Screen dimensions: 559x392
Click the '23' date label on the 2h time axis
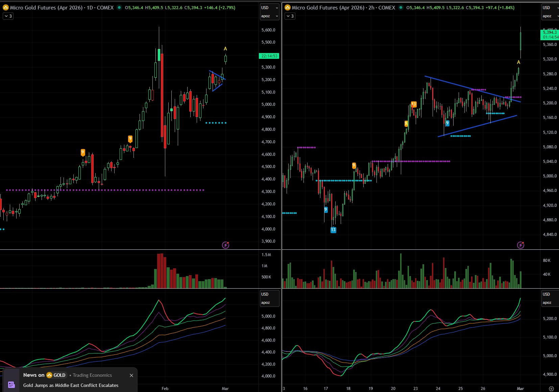[x=415, y=389]
